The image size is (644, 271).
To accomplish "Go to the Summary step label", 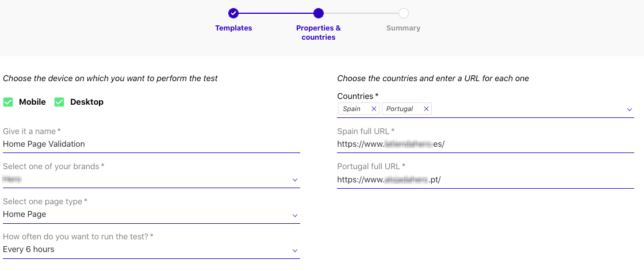I will click(403, 28).
